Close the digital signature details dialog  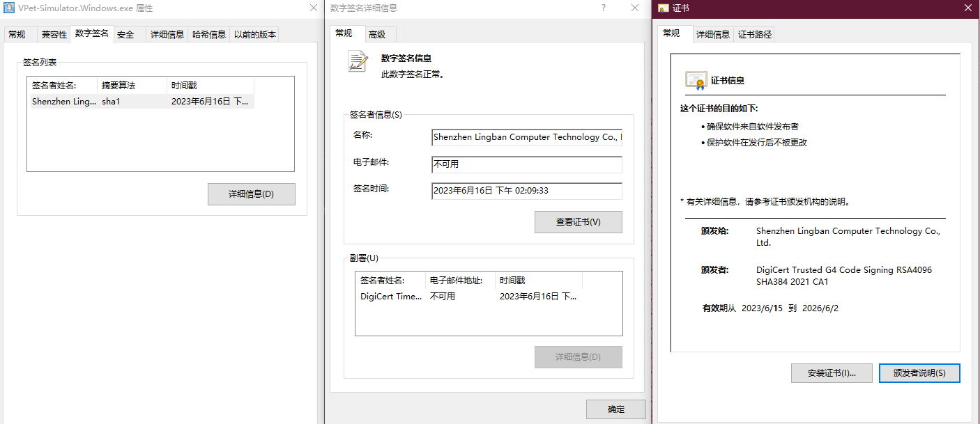click(x=635, y=8)
